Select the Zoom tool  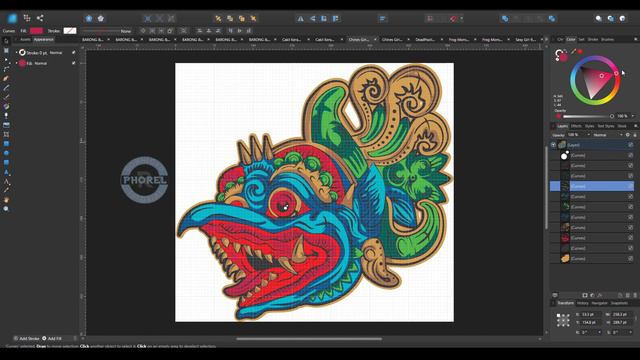pos(6,209)
